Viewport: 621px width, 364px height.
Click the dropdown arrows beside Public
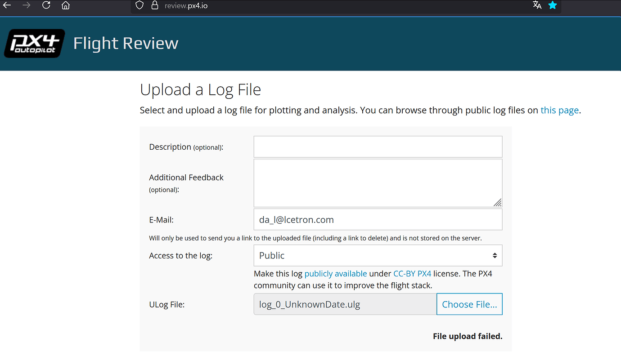(495, 255)
